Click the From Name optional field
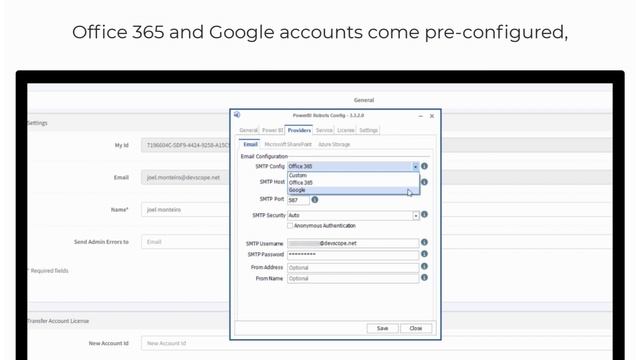640x360 pixels. pyautogui.click(x=353, y=279)
